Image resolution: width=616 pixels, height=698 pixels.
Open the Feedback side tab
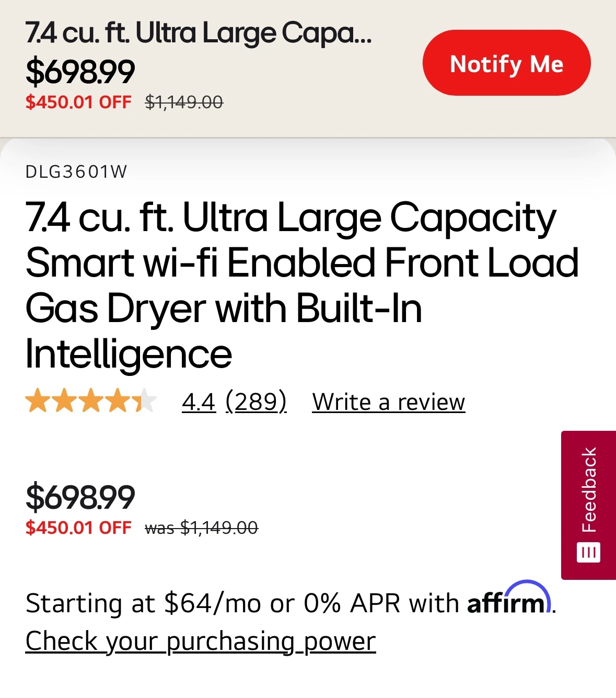[x=588, y=505]
